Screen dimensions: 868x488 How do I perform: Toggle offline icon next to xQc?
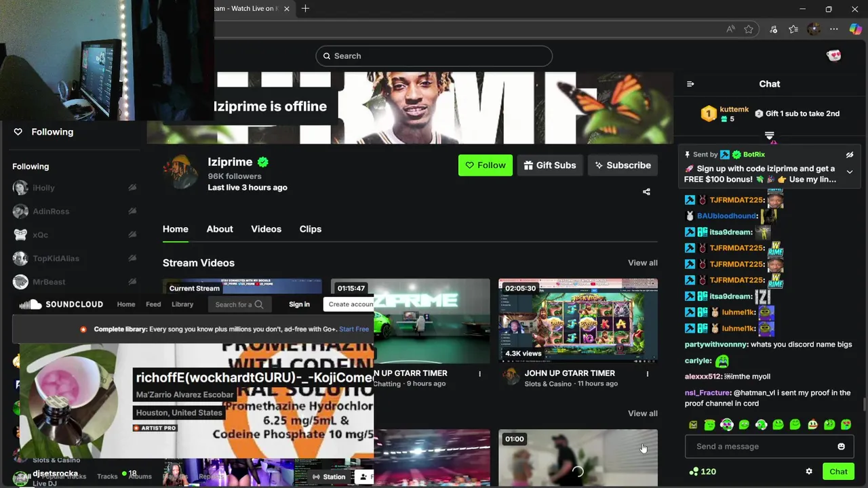132,235
